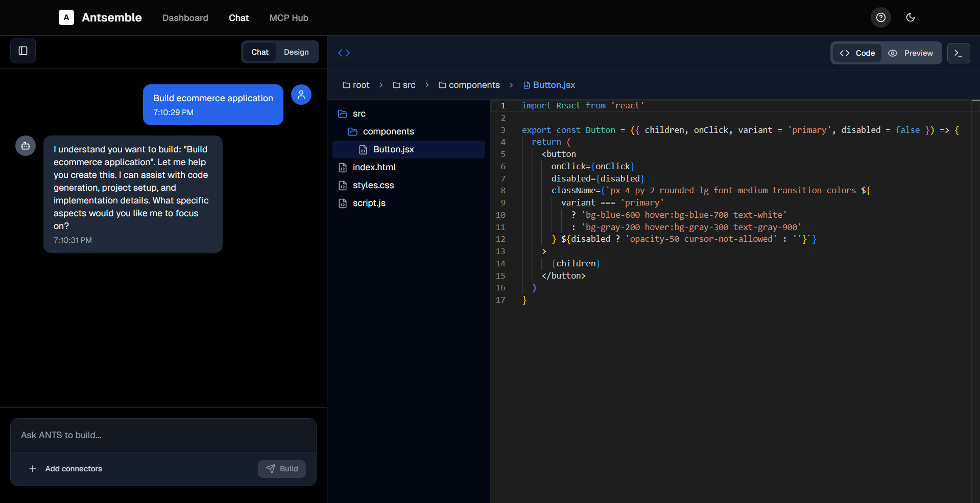Navigate to MCP Hub
This screenshot has height=503, width=980.
[289, 17]
